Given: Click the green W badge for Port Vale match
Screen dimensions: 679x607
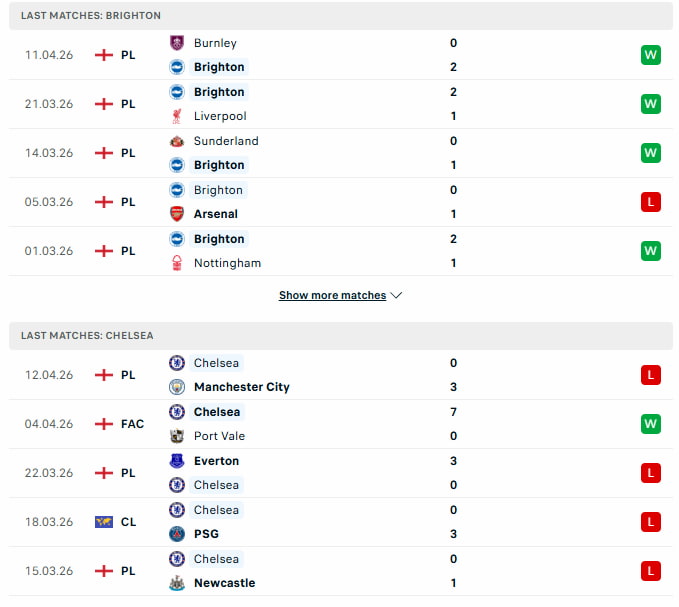Looking at the screenshot, I should (650, 424).
